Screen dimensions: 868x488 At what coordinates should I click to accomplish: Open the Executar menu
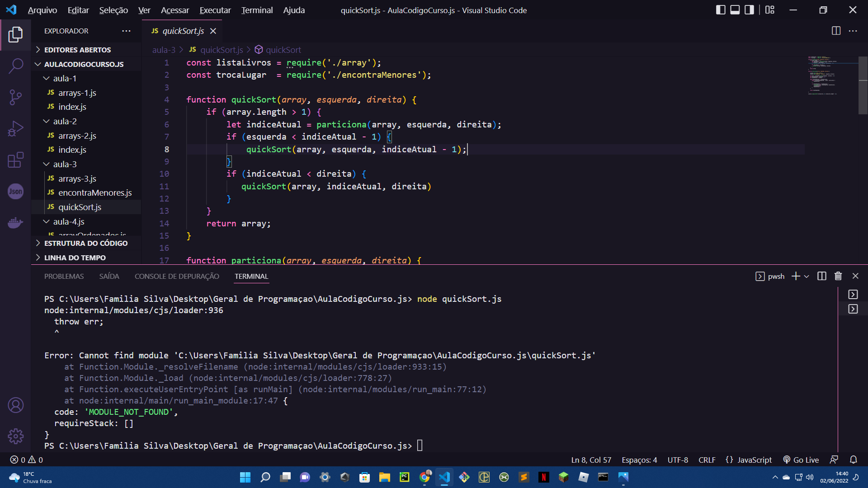[215, 10]
